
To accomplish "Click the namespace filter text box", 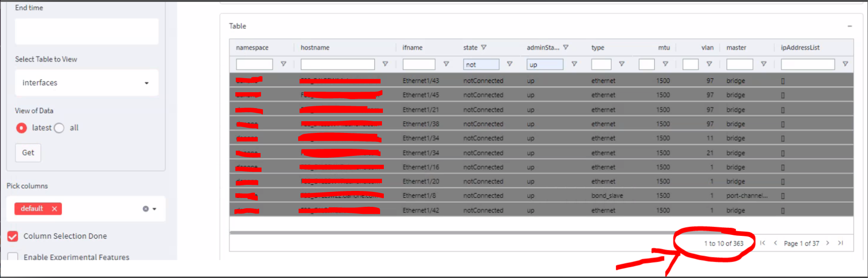I will [x=254, y=64].
